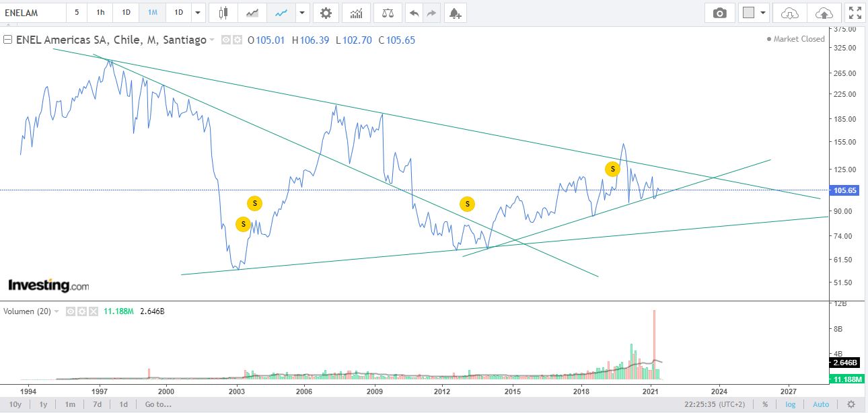868x413 pixels.
Task: Set the range to 1m
Action: pos(70,404)
